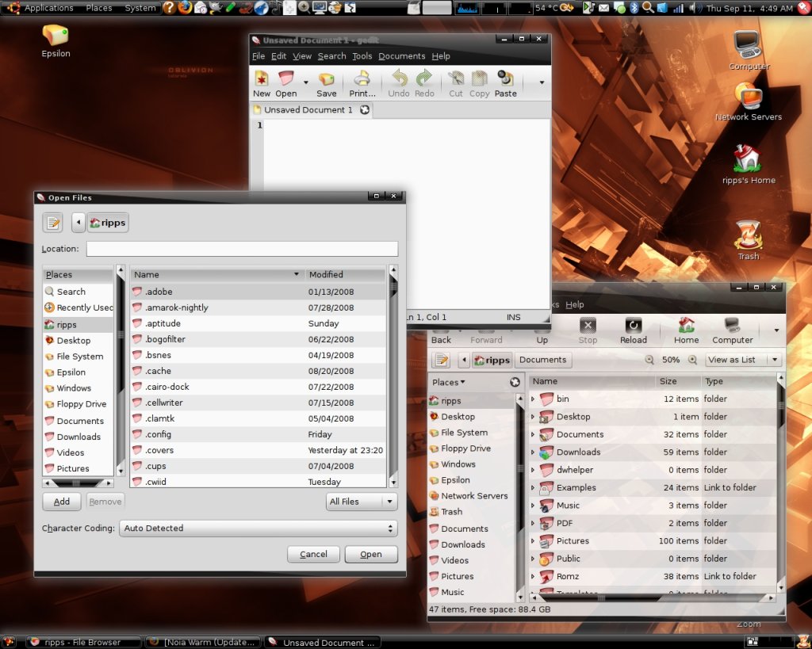Close the Places sidebar in File Browser

click(x=515, y=382)
